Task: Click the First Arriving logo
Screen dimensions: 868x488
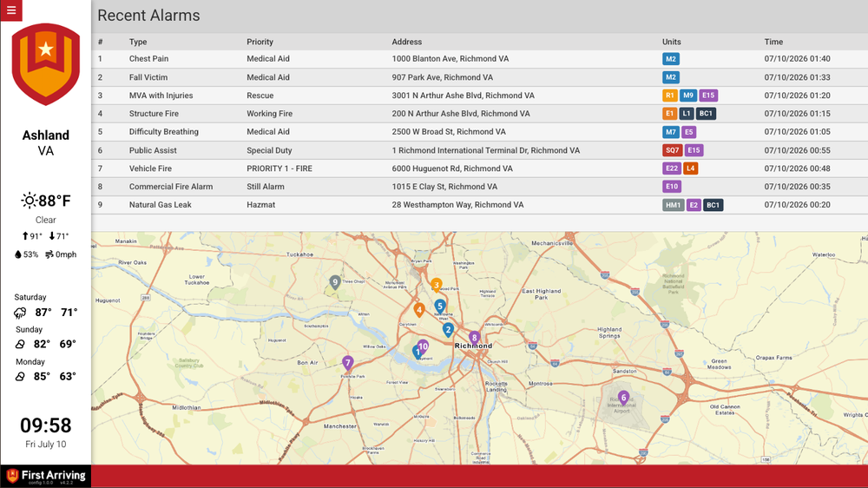Action: (x=46, y=476)
